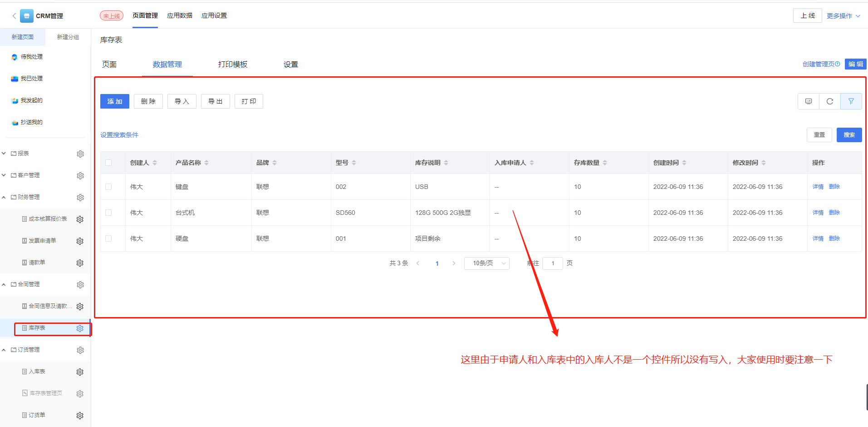Go to next page arrow in pagination
This screenshot has height=427, width=868.
click(454, 263)
